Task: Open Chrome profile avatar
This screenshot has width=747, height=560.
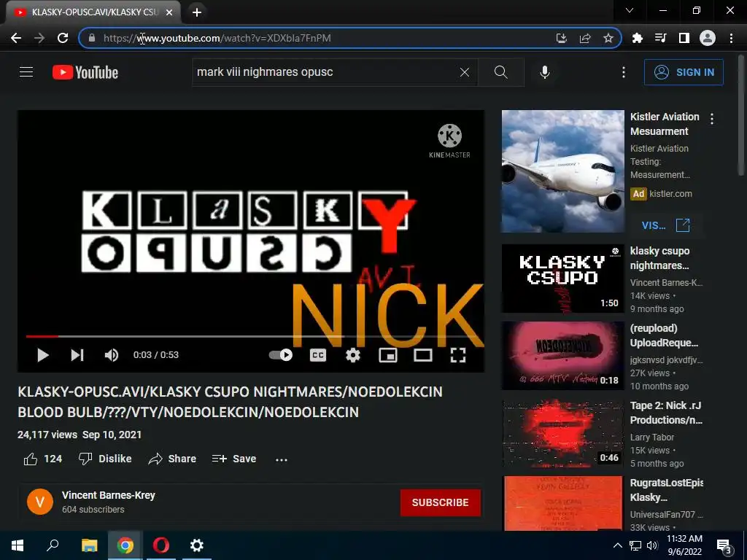Action: pos(708,38)
